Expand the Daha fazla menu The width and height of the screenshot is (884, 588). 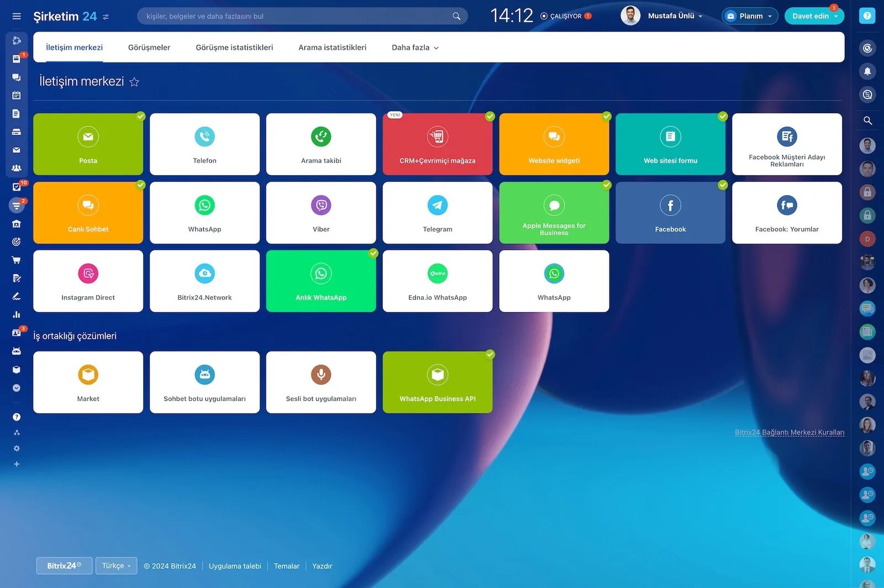pos(415,48)
